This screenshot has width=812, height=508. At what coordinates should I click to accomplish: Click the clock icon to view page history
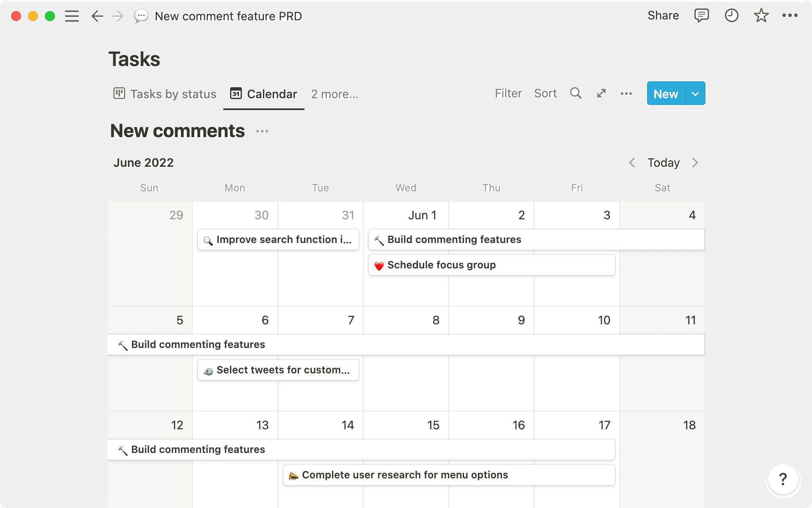731,16
